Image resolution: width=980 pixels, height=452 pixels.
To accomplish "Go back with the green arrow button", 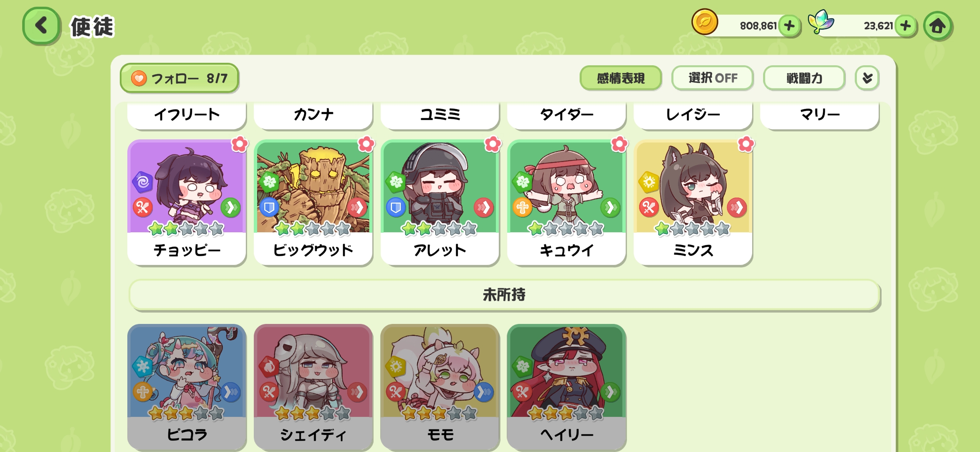I will pyautogui.click(x=41, y=26).
